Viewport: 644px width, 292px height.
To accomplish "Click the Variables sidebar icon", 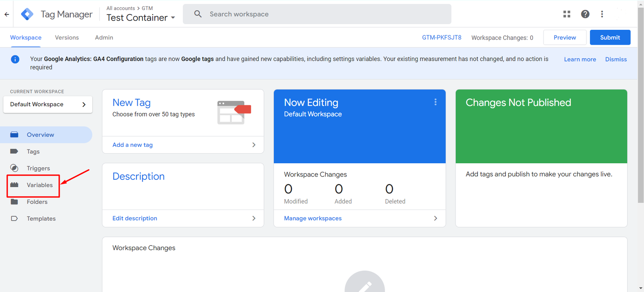I will [14, 185].
